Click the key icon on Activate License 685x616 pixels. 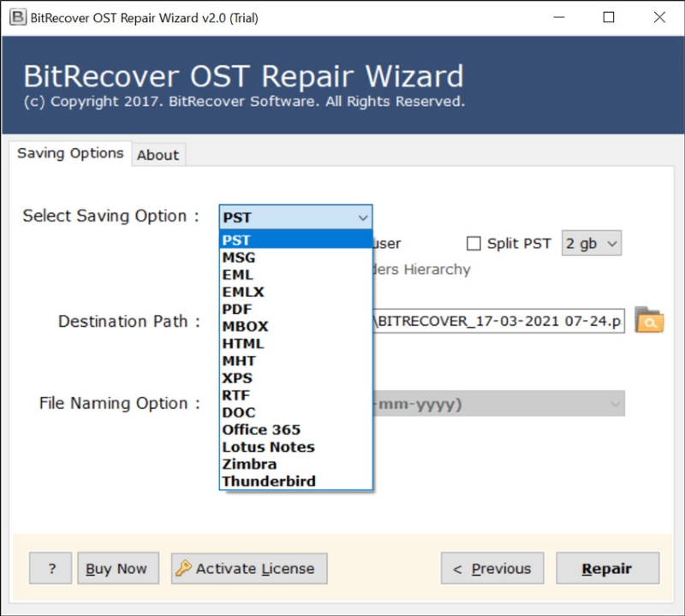182,568
